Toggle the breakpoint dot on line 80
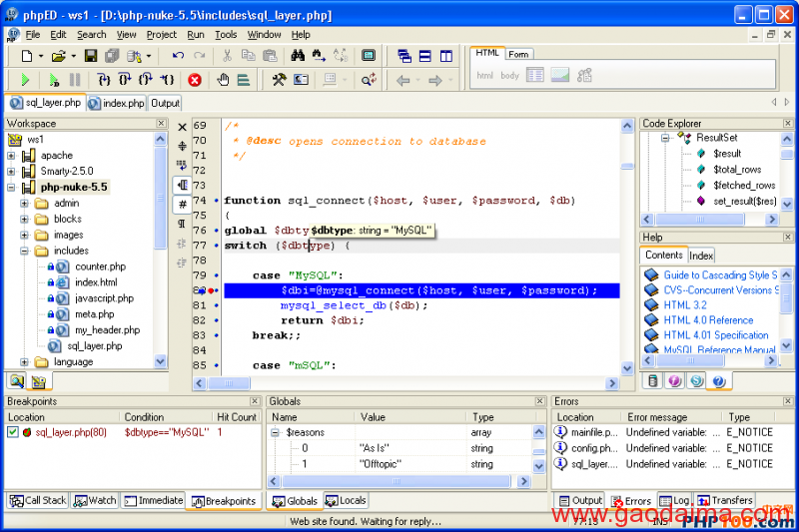Viewport: 799px width, 532px height. click(x=211, y=290)
